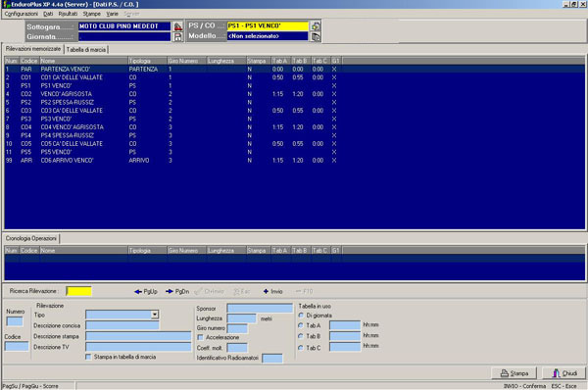Viewport: 588px width, 390px height.
Task: Click the PgDn blue arrow button
Action: tap(177, 291)
